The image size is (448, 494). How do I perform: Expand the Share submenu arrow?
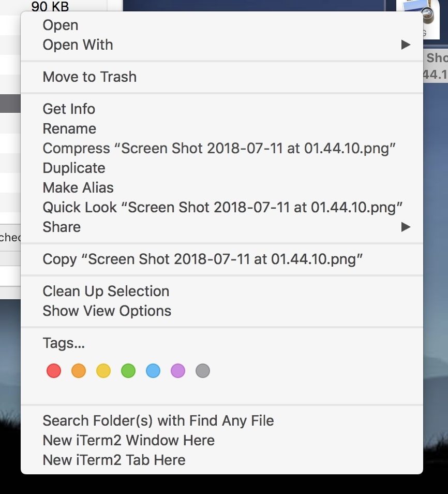point(406,227)
